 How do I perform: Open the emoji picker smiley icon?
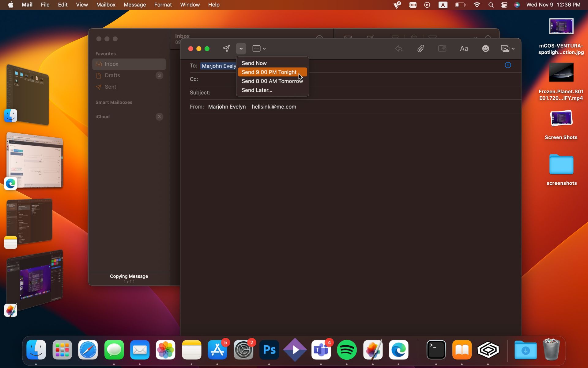coord(485,48)
